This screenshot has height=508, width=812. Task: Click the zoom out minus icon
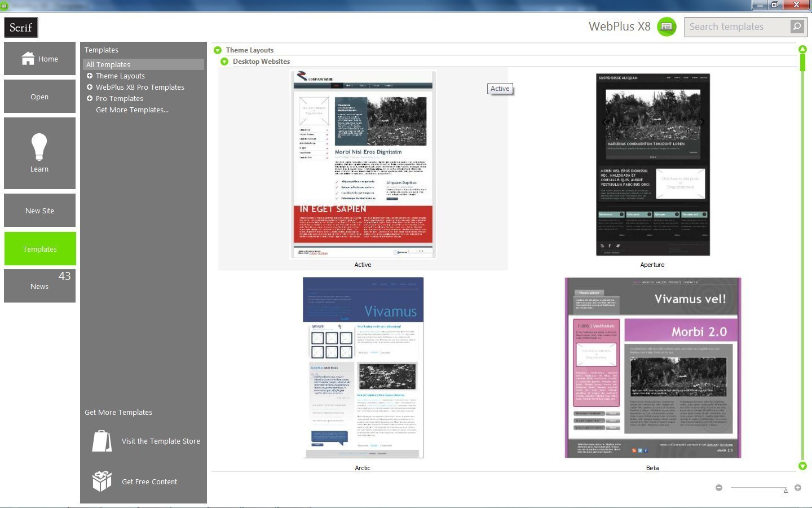(x=719, y=488)
